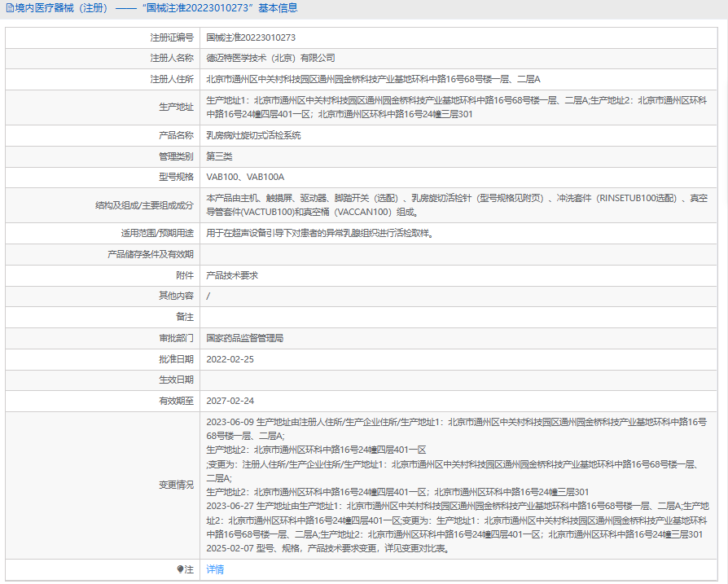Select the 生效日期 row label
This screenshot has width=728, height=584.
click(176, 380)
